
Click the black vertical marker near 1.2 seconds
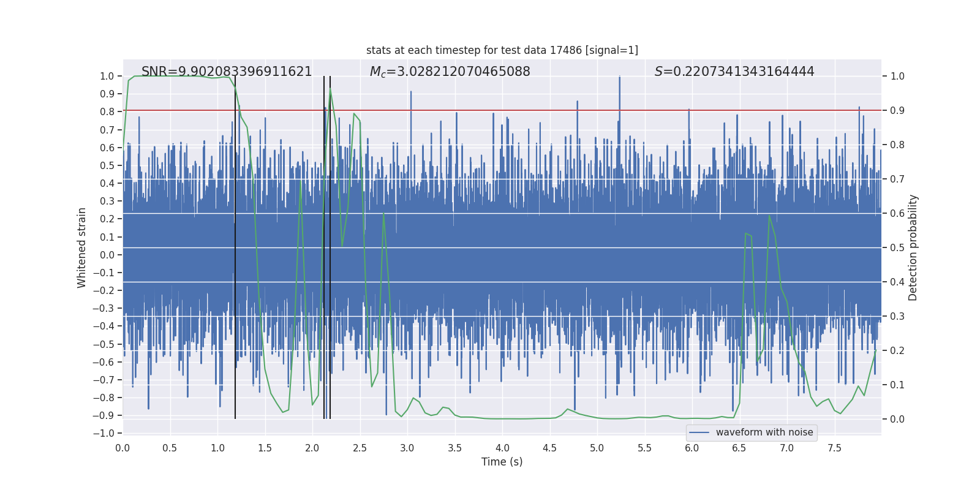pyautogui.click(x=235, y=247)
